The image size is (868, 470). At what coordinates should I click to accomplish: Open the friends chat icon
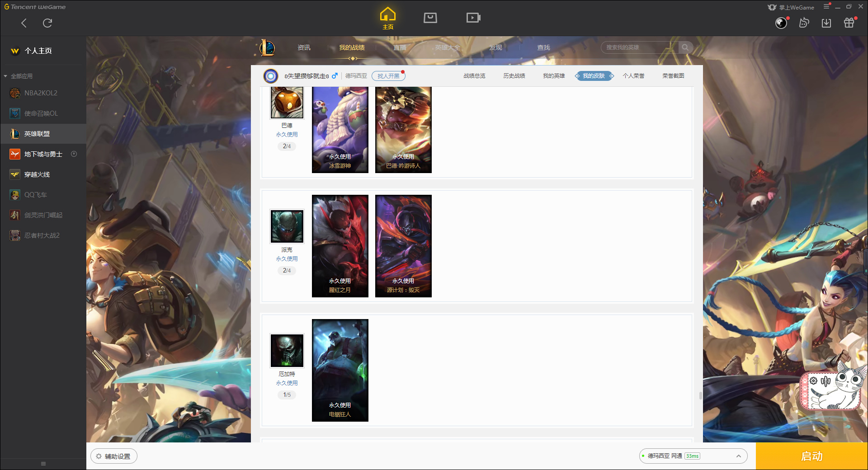click(x=804, y=23)
